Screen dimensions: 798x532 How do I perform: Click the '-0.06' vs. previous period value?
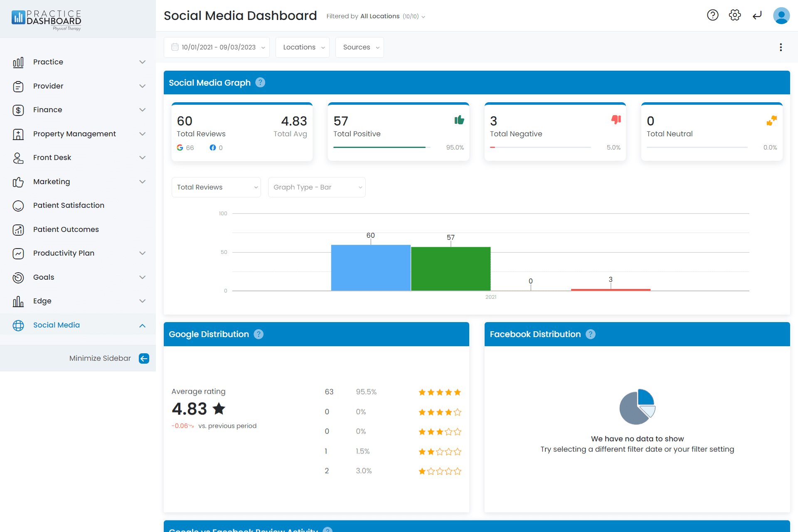[x=180, y=426]
